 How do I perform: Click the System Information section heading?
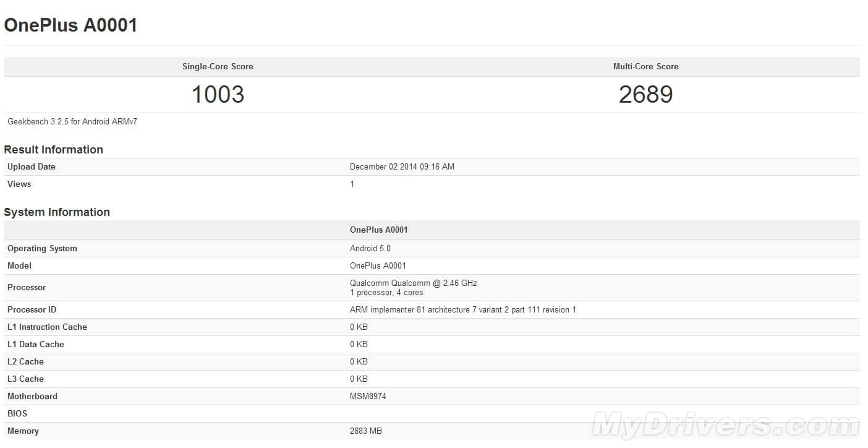[57, 212]
